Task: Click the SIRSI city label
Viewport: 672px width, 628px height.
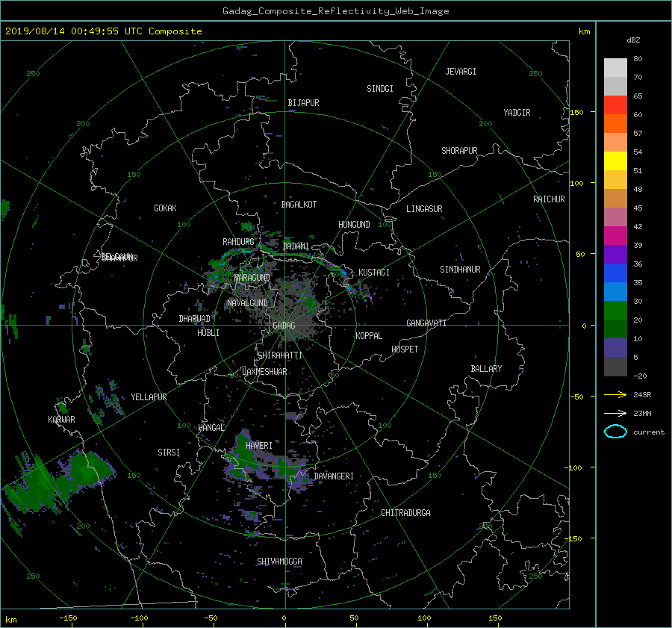Action: [169, 453]
